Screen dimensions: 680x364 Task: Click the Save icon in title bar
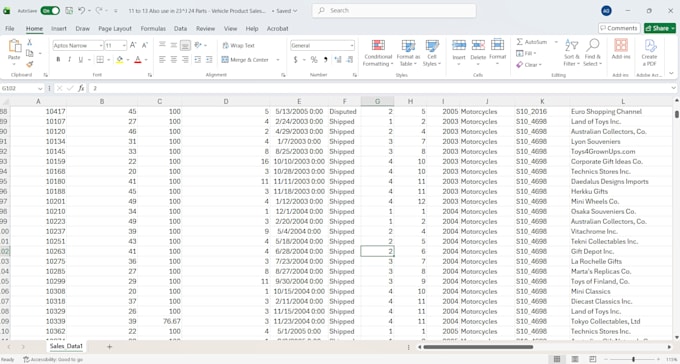coord(69,10)
